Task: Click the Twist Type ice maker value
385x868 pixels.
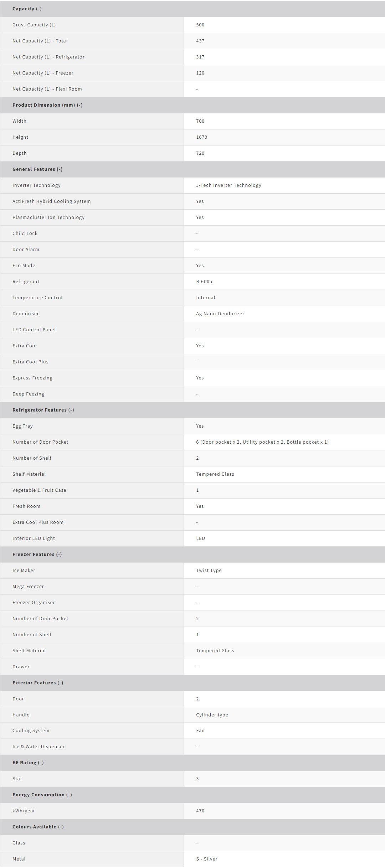Action: 209,570
